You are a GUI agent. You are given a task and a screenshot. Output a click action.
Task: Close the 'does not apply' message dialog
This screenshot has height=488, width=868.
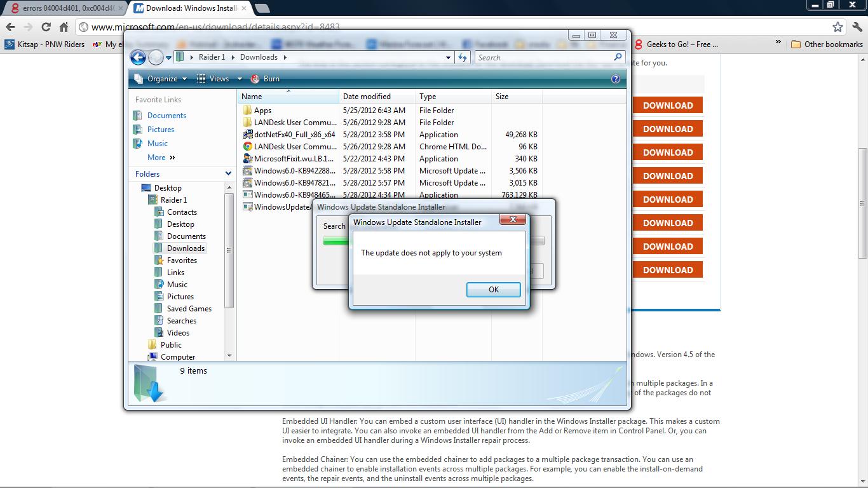[x=513, y=220]
